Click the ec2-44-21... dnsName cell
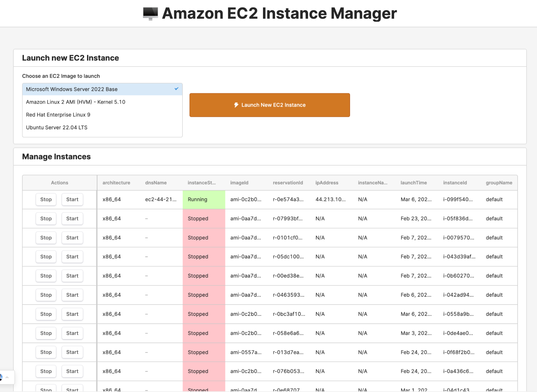537x392 pixels. point(161,199)
